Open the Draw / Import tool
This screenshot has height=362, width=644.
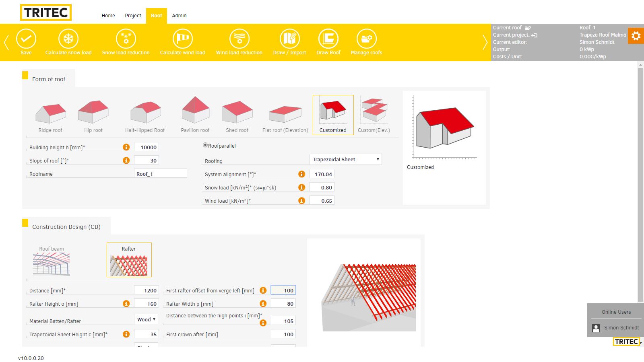point(289,39)
